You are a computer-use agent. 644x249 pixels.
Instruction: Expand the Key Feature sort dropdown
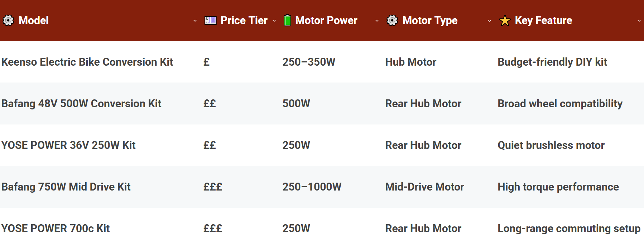point(640,22)
